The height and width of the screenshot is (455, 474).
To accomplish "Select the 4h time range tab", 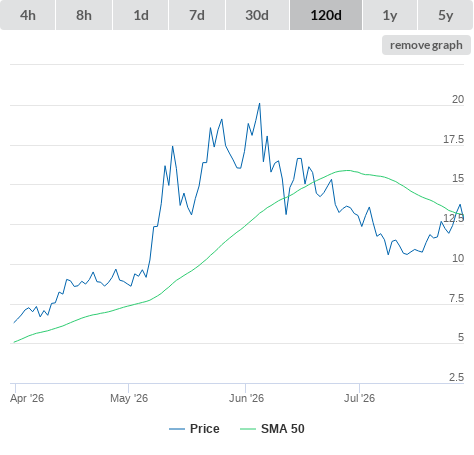I will click(28, 15).
